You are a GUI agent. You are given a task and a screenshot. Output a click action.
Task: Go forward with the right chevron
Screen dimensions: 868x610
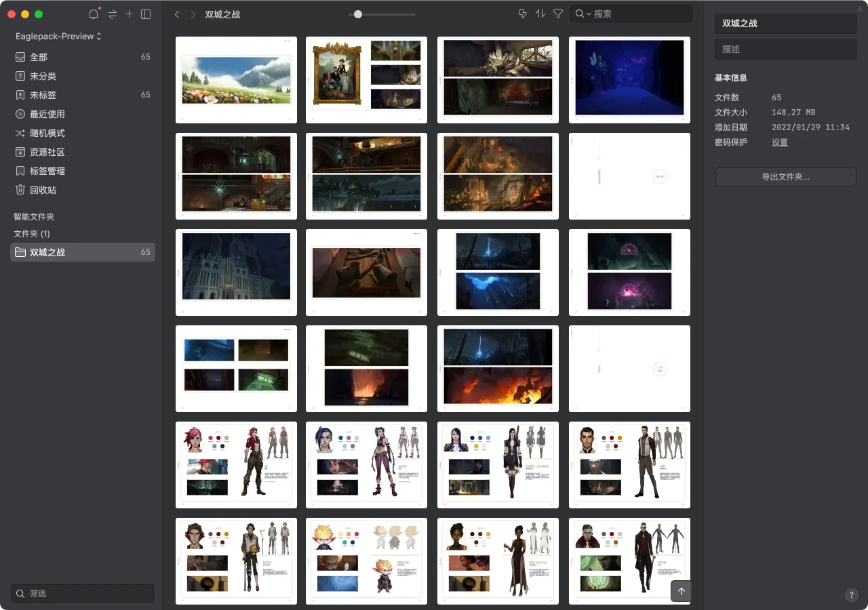[x=193, y=14]
